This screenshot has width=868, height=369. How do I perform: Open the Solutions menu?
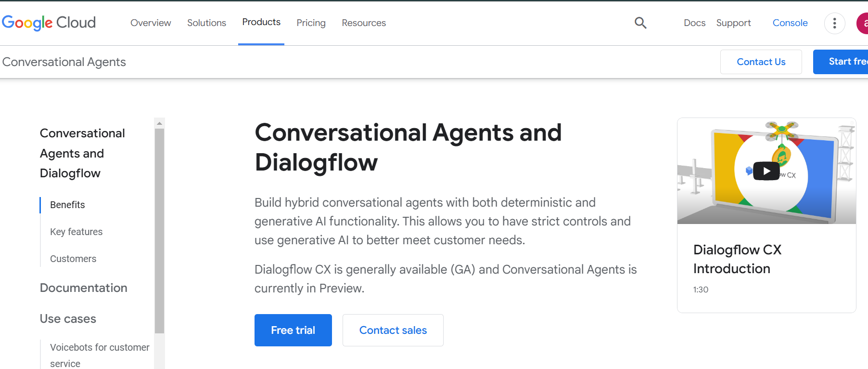click(x=206, y=23)
